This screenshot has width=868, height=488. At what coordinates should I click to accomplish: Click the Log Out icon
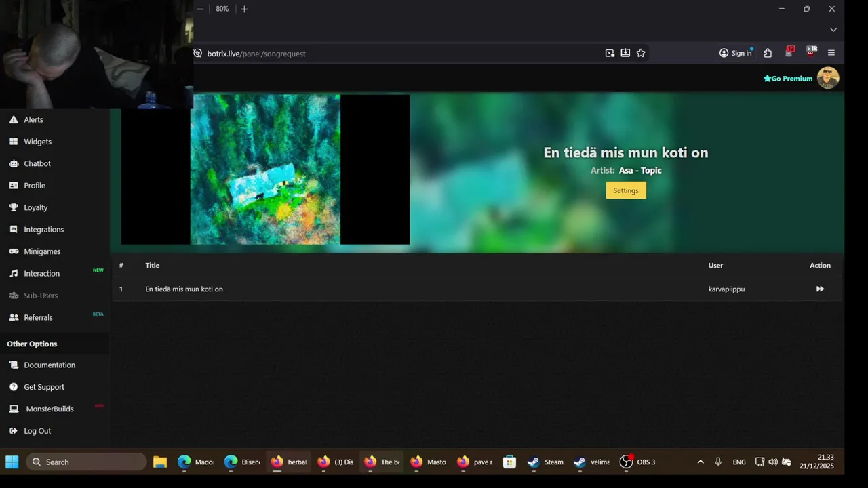click(x=14, y=431)
